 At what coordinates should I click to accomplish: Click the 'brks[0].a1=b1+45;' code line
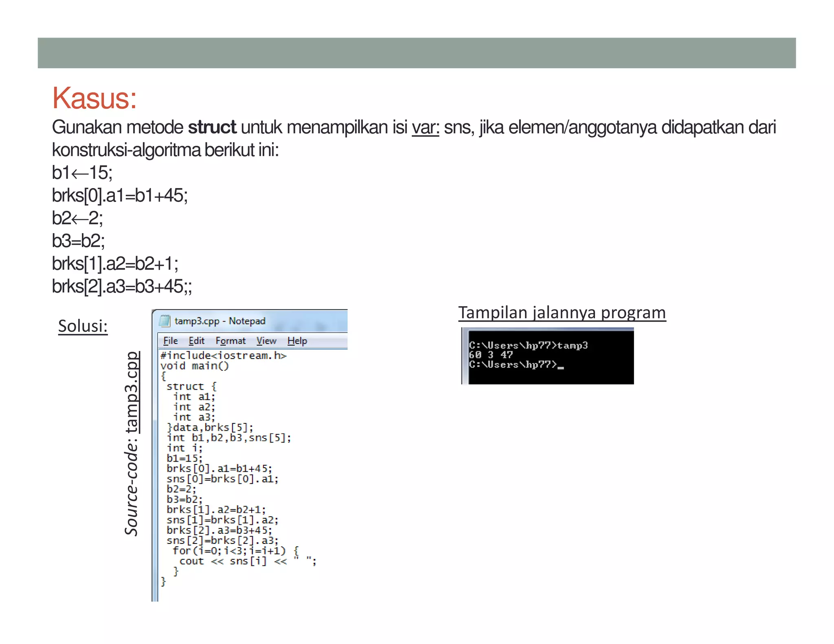click(x=219, y=469)
